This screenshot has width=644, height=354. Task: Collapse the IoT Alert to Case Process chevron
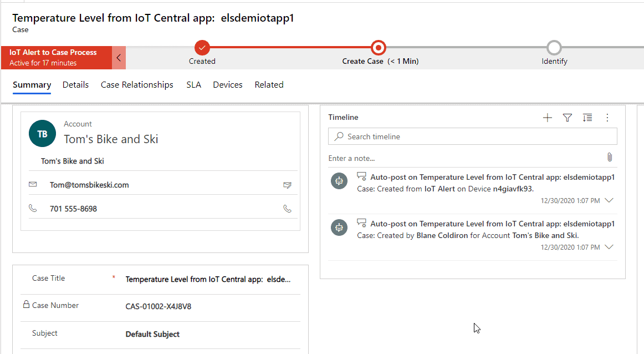(119, 58)
